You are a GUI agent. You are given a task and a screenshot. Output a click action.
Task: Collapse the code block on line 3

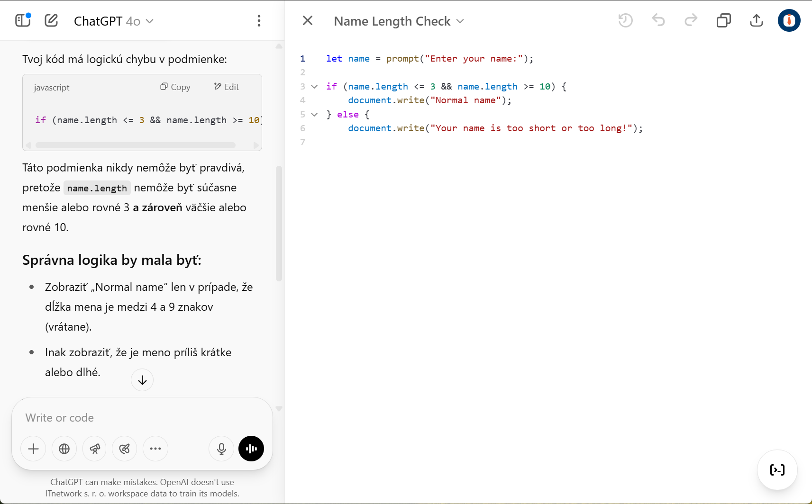point(314,87)
